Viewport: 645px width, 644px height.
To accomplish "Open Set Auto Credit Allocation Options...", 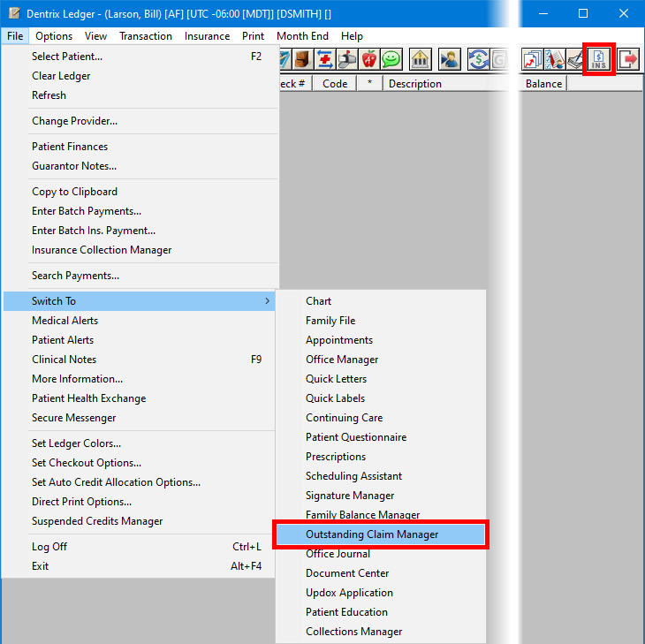I will click(x=139, y=482).
